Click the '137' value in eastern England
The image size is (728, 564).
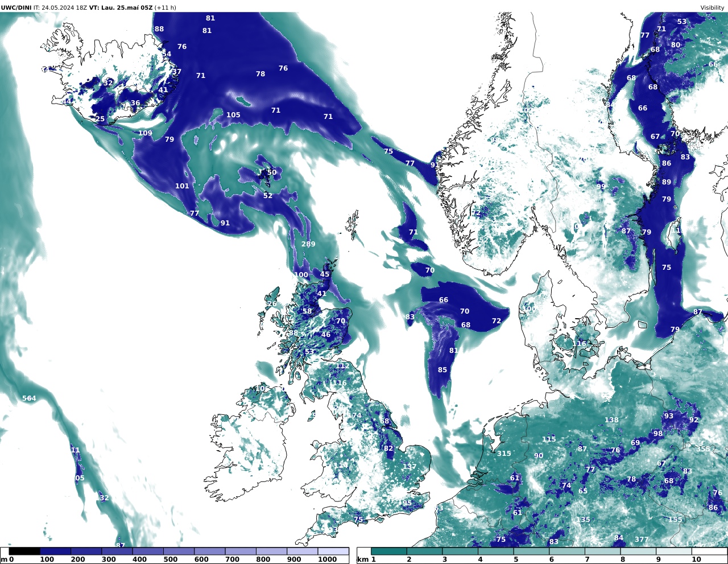coord(409,467)
